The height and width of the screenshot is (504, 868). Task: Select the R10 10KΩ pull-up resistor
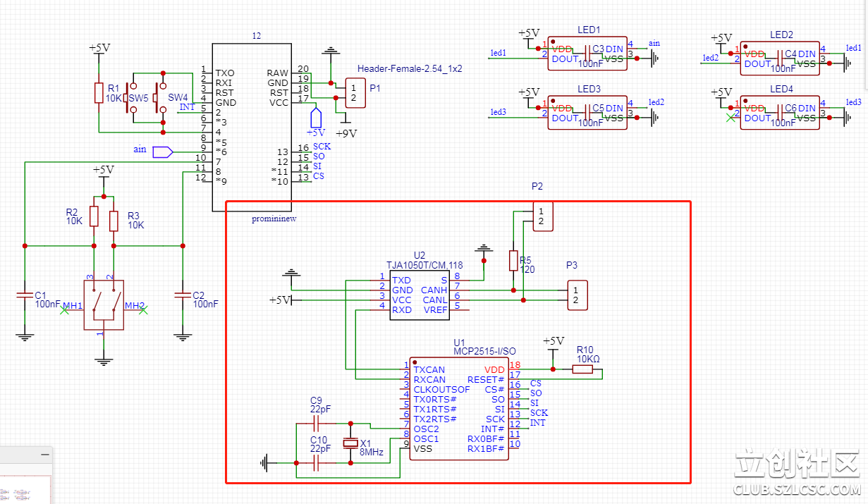(x=582, y=369)
